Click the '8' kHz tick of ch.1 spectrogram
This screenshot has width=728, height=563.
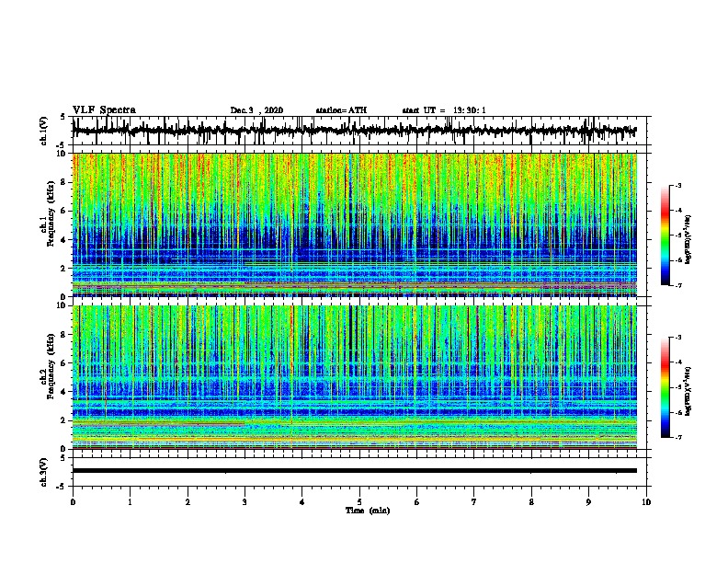[x=64, y=182]
